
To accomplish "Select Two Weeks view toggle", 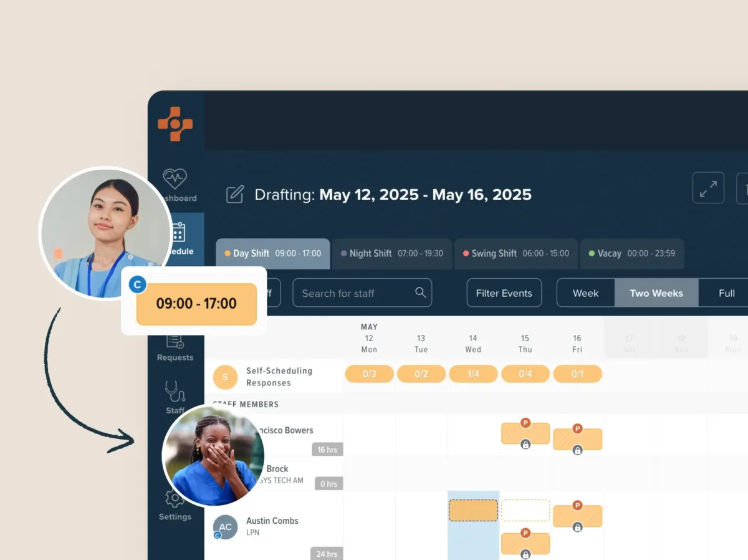I will [x=656, y=293].
